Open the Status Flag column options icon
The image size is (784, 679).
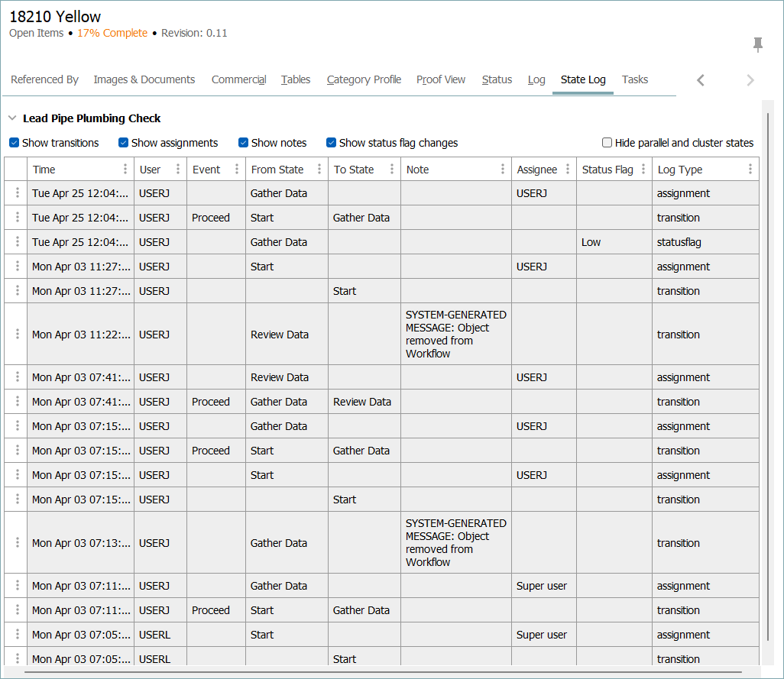click(x=643, y=170)
